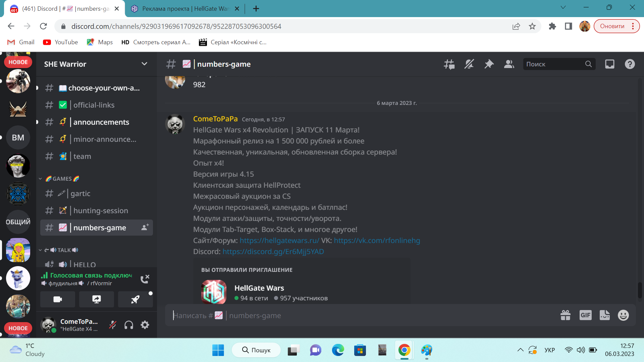This screenshot has width=644, height=362.
Task: Click the Пошук taskbar search
Action: (256, 350)
